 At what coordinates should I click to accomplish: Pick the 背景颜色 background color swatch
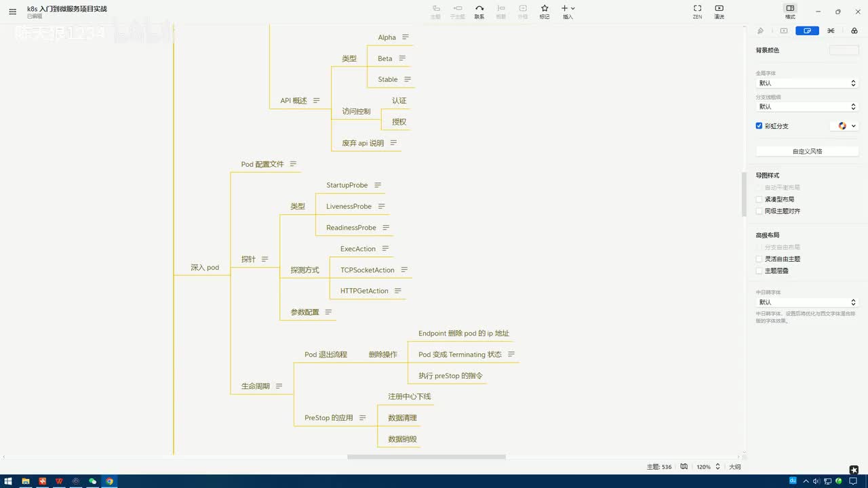[844, 50]
